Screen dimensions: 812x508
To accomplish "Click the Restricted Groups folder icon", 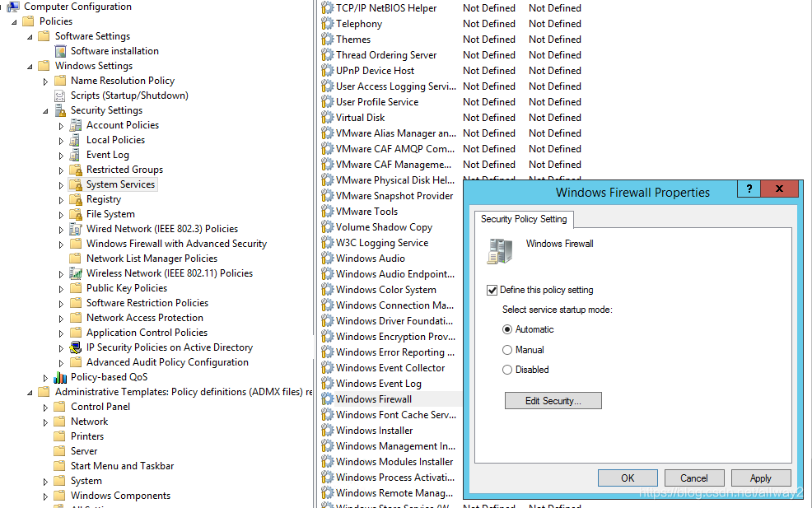I will [x=76, y=170].
